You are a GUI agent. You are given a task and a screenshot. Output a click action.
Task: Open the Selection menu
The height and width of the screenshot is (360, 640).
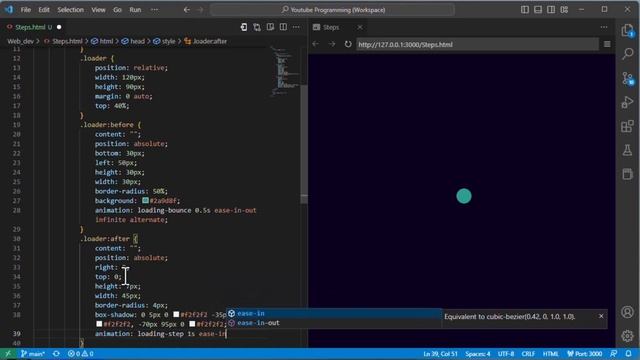(x=70, y=10)
